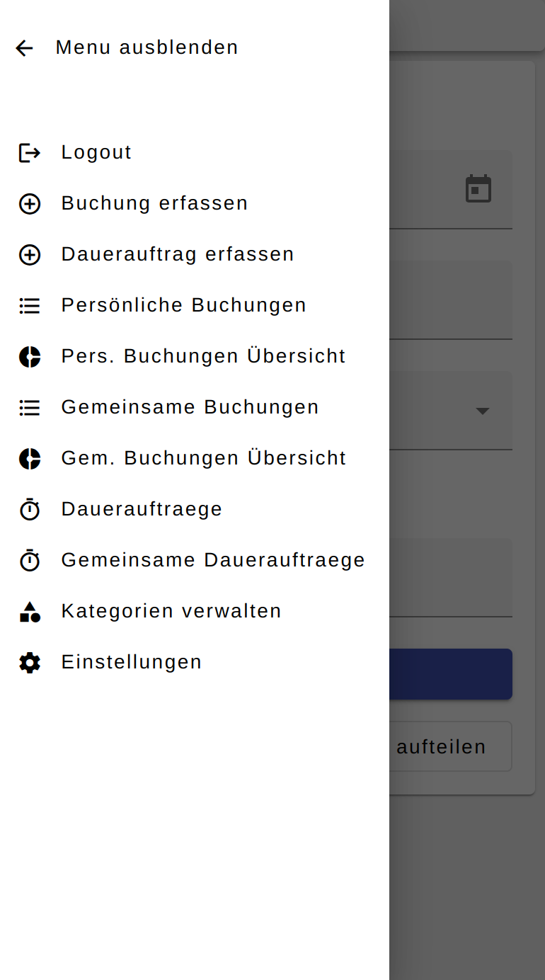Open Persönliche Buchungen
This screenshot has height=980, width=545.
click(183, 305)
